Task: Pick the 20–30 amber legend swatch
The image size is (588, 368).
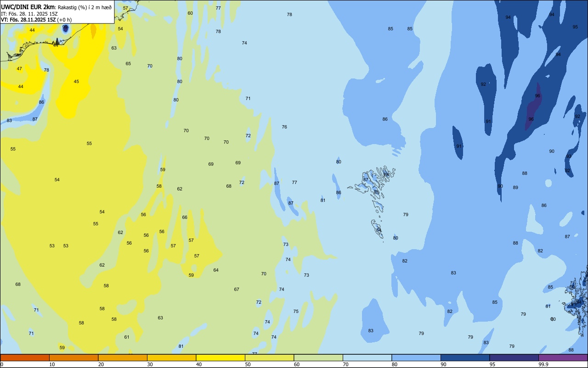Action: 123,357
